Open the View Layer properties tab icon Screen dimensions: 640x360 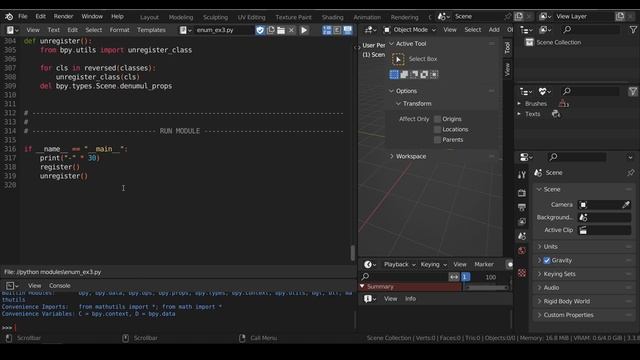point(522,222)
